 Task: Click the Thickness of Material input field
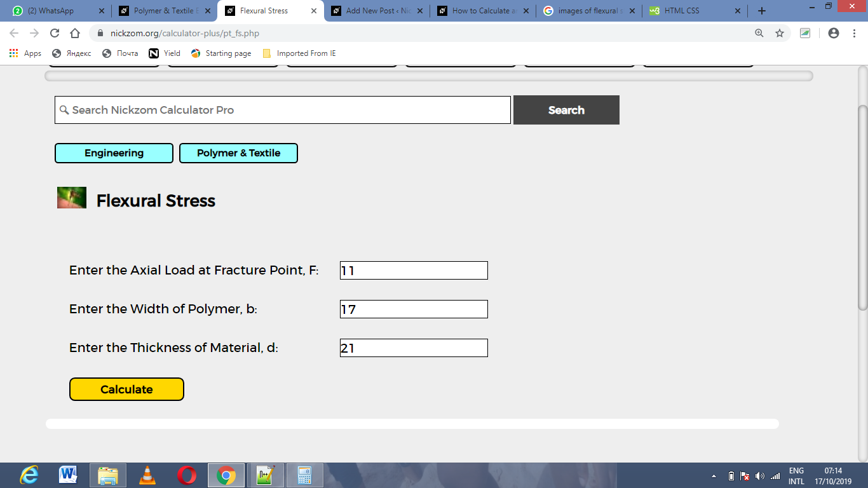pyautogui.click(x=414, y=348)
